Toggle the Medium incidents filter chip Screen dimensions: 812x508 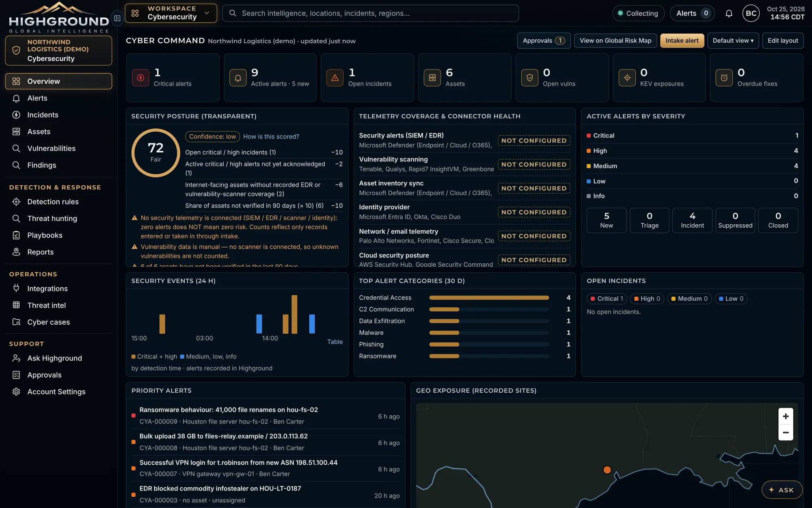(689, 299)
